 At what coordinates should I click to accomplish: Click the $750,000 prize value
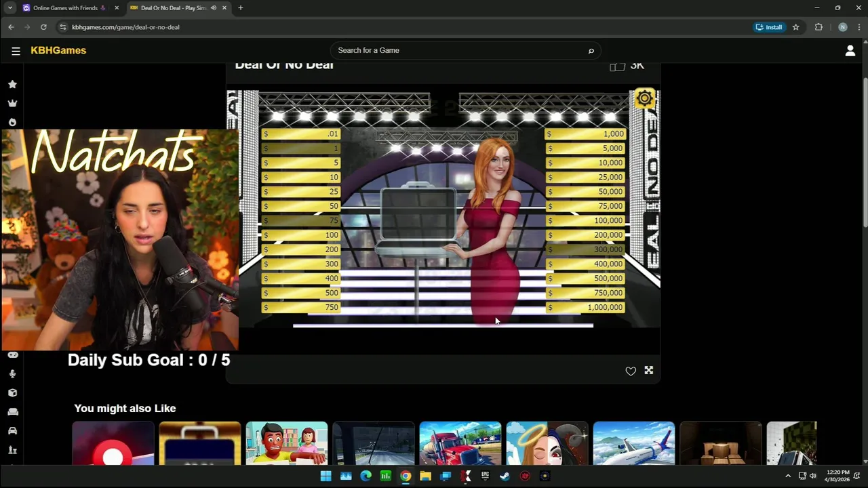(x=585, y=293)
